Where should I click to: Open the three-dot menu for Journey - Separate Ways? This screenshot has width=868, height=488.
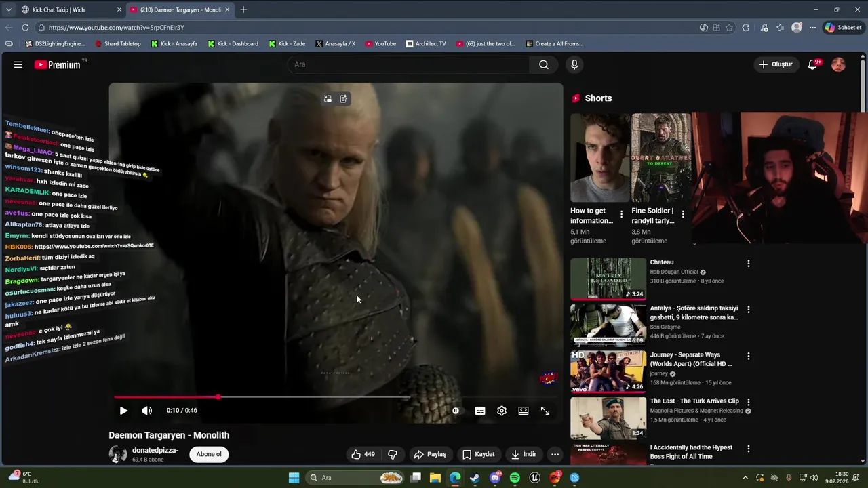click(x=749, y=357)
